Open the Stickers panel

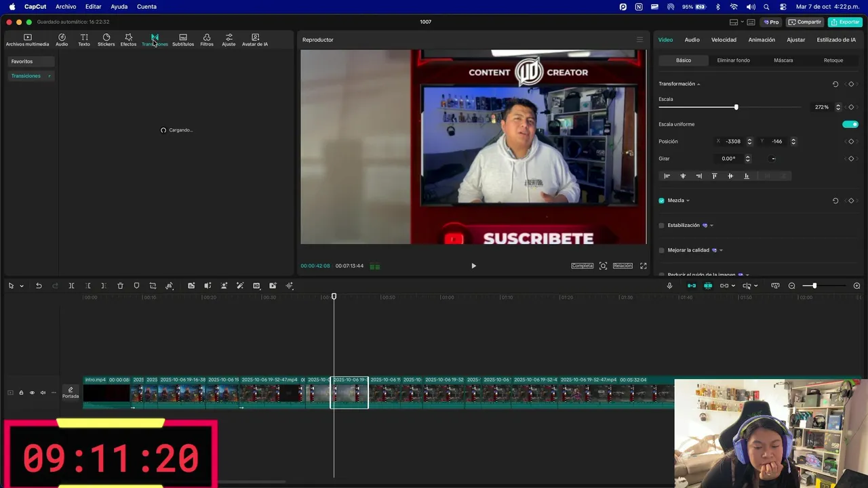(106, 40)
